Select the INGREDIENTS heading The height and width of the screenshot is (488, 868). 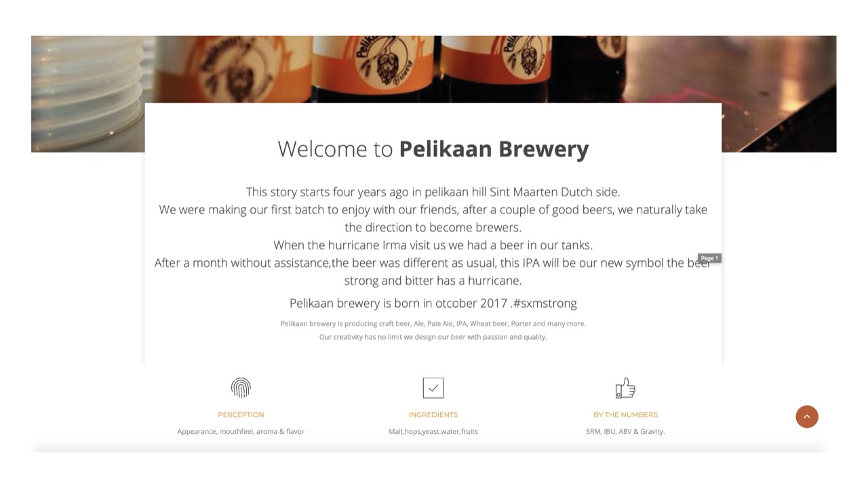(433, 415)
